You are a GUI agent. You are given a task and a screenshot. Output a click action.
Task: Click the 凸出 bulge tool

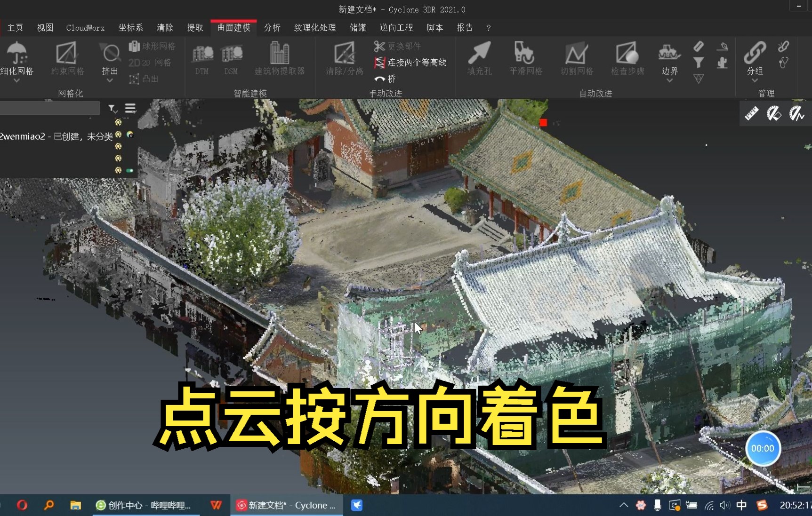144,79
